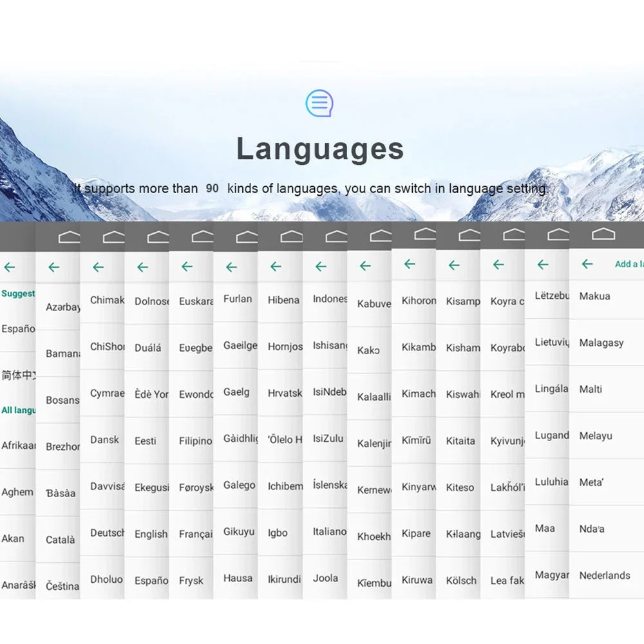Screen dimensions: 644x644
Task: Pick Filipino from the language list
Action: (x=196, y=441)
